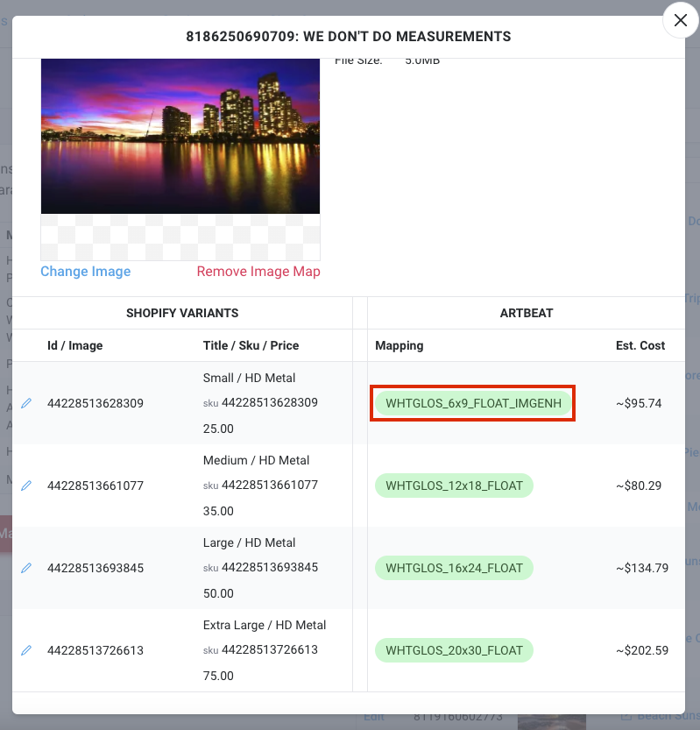Select the Medium / HD Metal title
The image size is (700, 730).
click(x=256, y=460)
